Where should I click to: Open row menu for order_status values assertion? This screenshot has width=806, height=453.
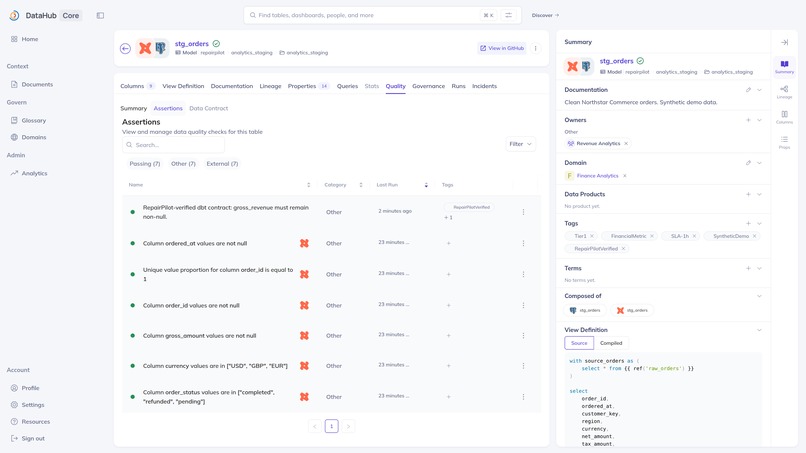coord(523,397)
